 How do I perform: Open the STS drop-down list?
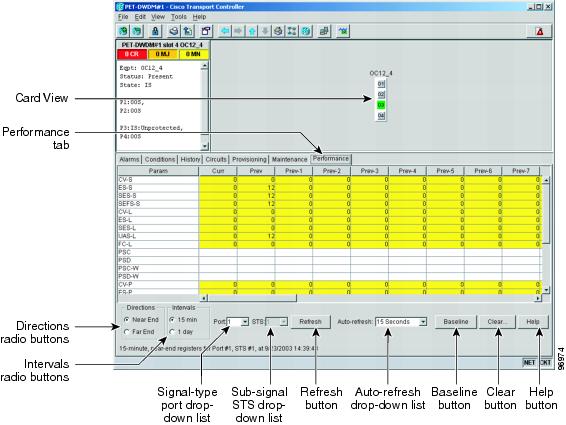pos(277,321)
